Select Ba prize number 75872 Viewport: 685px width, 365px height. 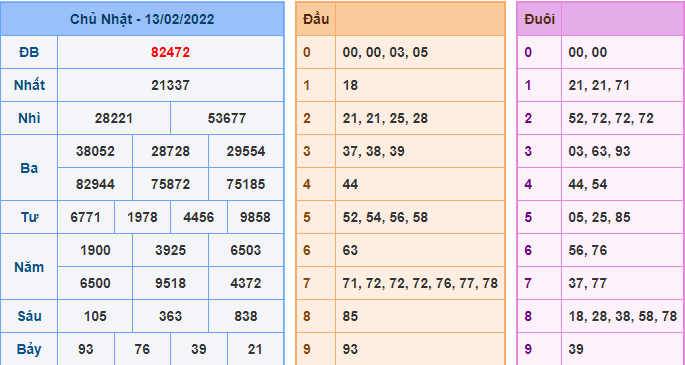point(170,184)
